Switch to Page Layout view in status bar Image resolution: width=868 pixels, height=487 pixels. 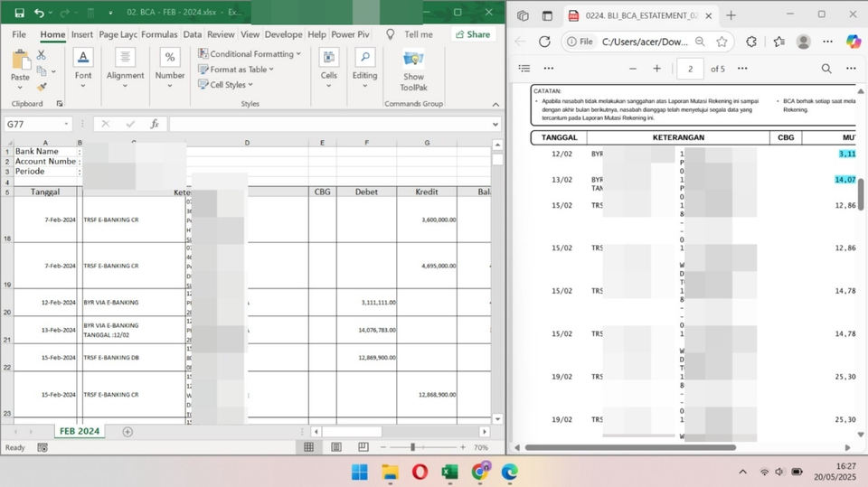click(x=336, y=447)
